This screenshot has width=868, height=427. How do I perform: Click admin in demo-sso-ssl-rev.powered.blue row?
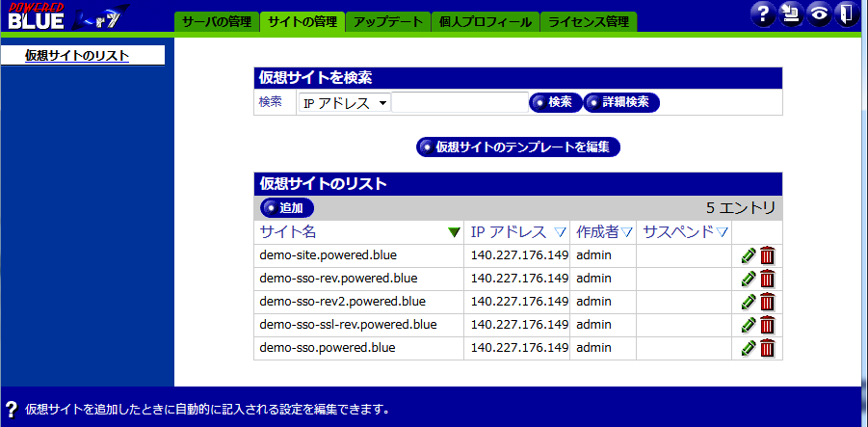click(x=594, y=325)
